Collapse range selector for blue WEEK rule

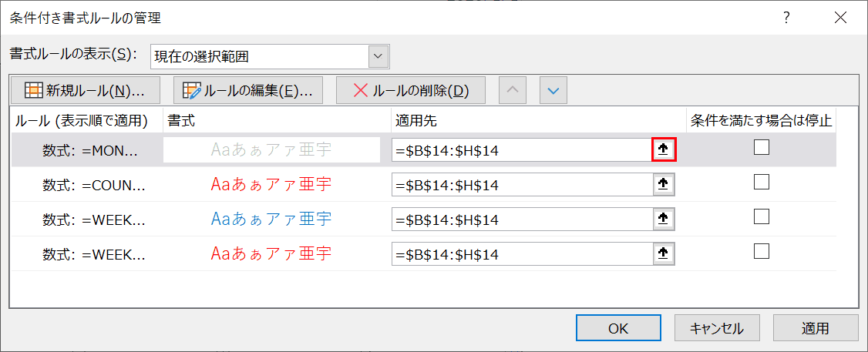pyautogui.click(x=664, y=220)
